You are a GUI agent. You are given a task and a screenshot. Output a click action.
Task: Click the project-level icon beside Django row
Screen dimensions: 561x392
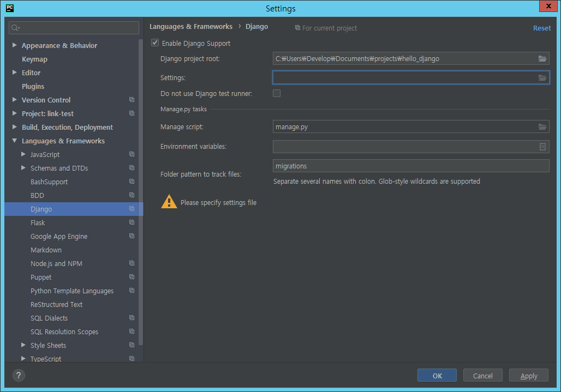[x=132, y=209]
